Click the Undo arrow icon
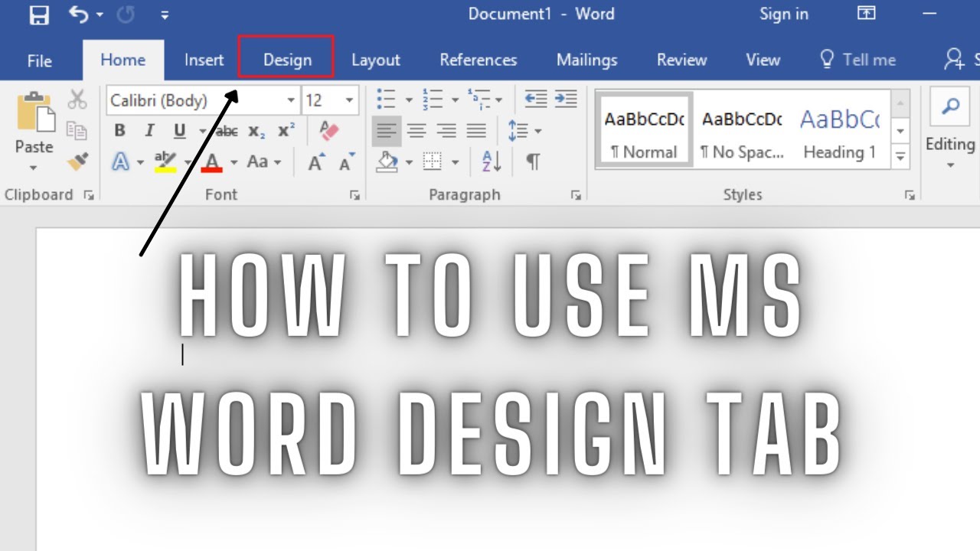This screenshot has width=980, height=551. pos(78,14)
